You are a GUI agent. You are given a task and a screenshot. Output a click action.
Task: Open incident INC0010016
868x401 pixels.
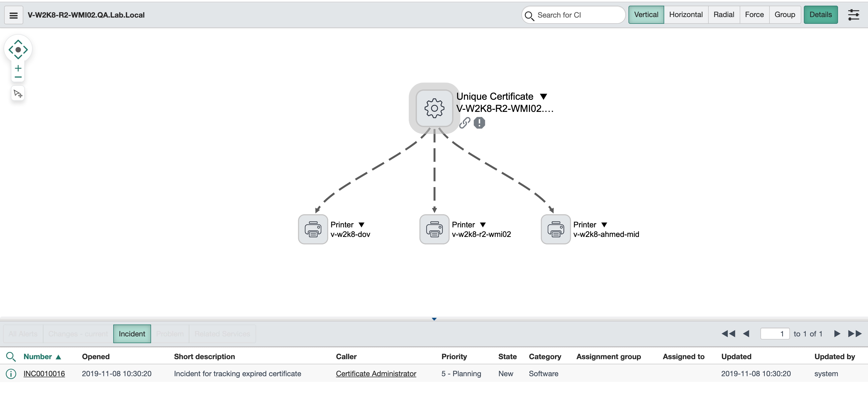pos(44,374)
